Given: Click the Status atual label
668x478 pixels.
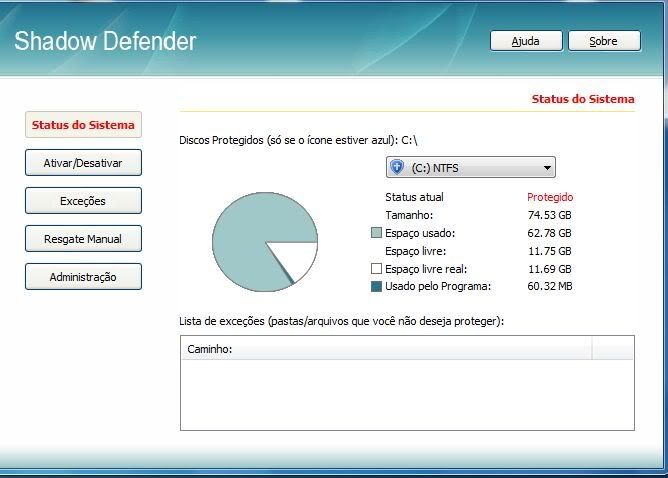Looking at the screenshot, I should coord(414,197).
